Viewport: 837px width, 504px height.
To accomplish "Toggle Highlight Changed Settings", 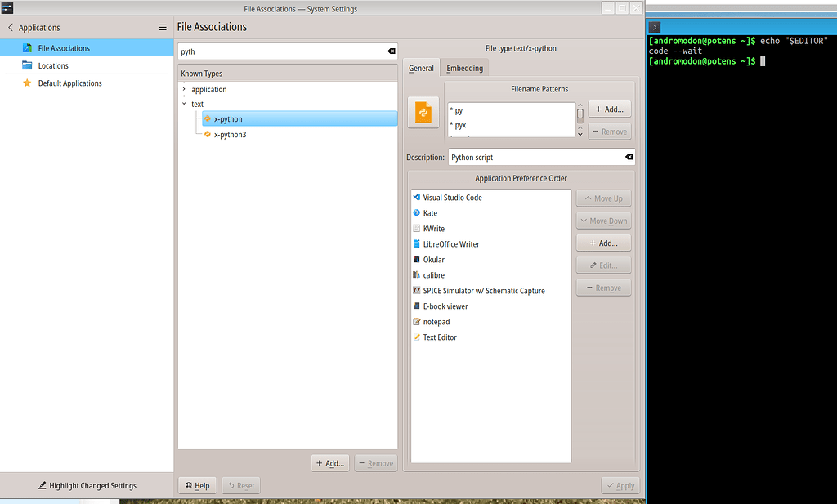I will click(x=87, y=485).
